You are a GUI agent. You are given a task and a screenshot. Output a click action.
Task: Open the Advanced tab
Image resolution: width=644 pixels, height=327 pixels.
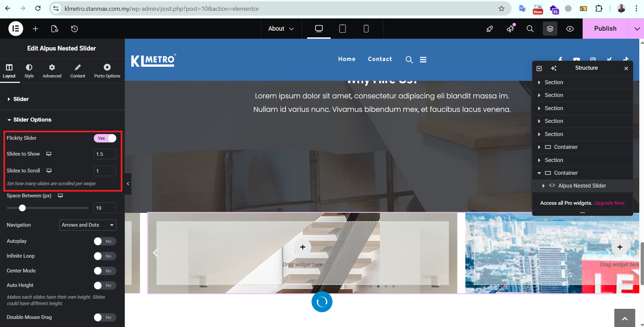click(x=52, y=71)
